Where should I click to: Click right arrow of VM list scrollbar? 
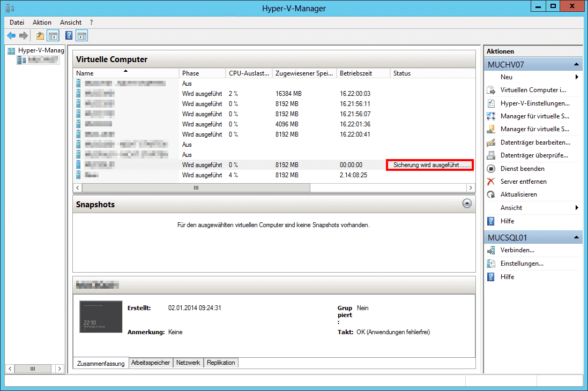pos(471,187)
